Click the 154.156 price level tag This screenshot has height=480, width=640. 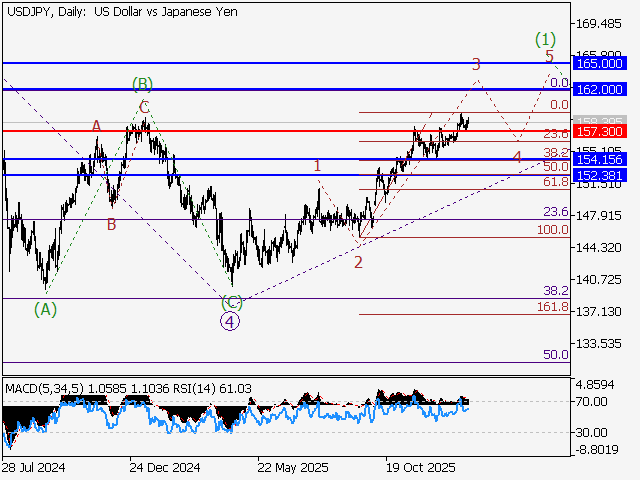coord(601,159)
